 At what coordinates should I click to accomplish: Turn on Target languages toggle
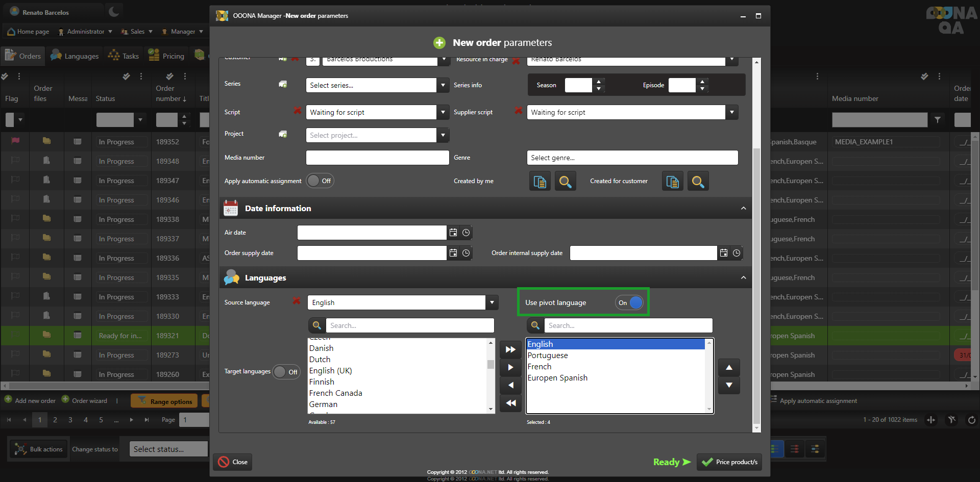point(286,372)
